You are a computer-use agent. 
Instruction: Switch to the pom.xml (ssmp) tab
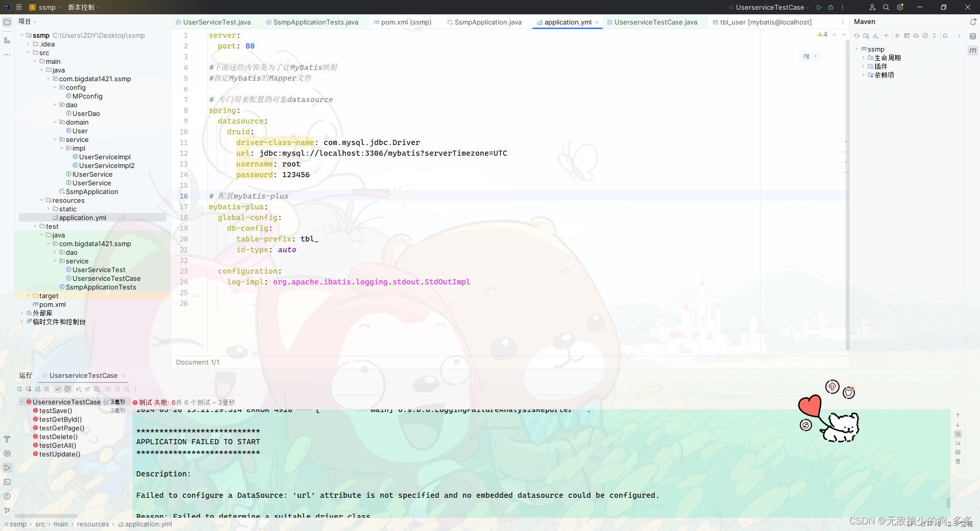coord(403,22)
